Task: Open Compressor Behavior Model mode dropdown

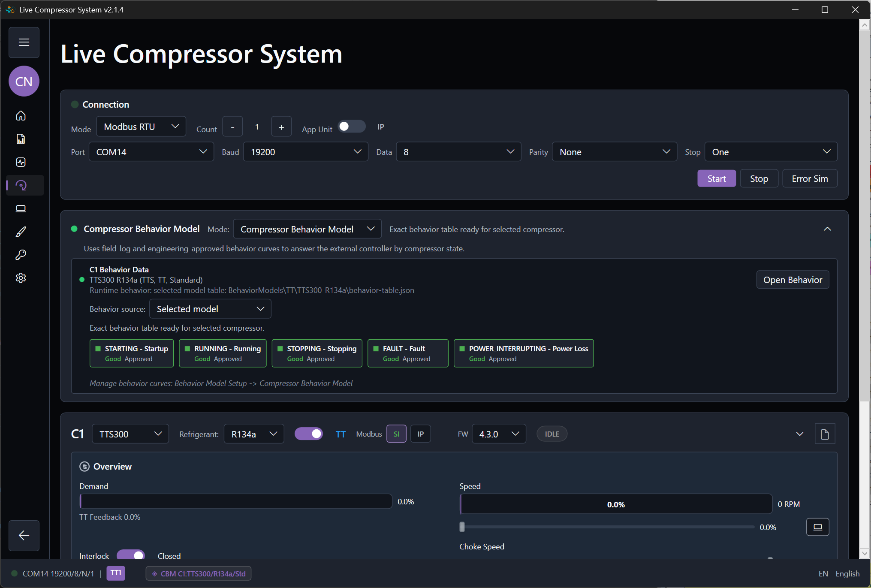Action: [x=307, y=229]
